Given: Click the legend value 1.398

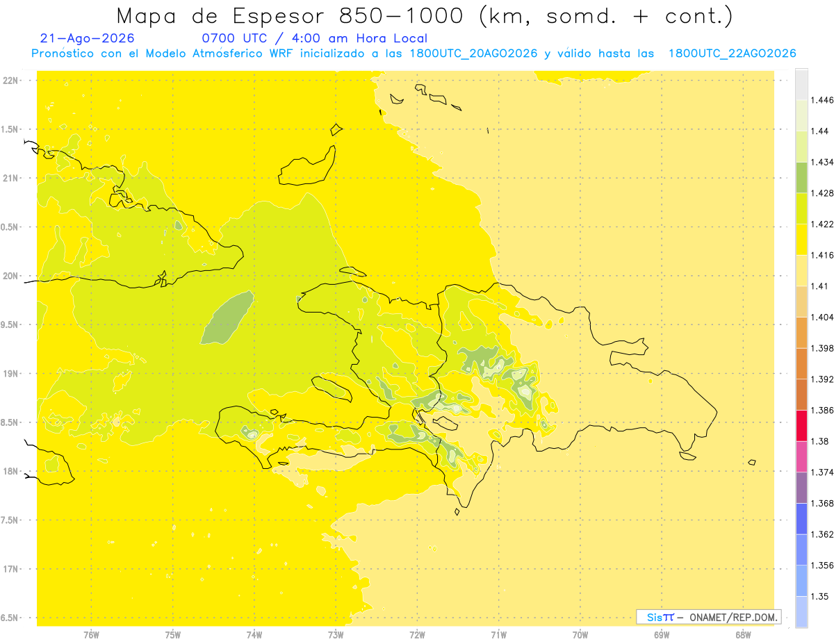Looking at the screenshot, I should [824, 348].
